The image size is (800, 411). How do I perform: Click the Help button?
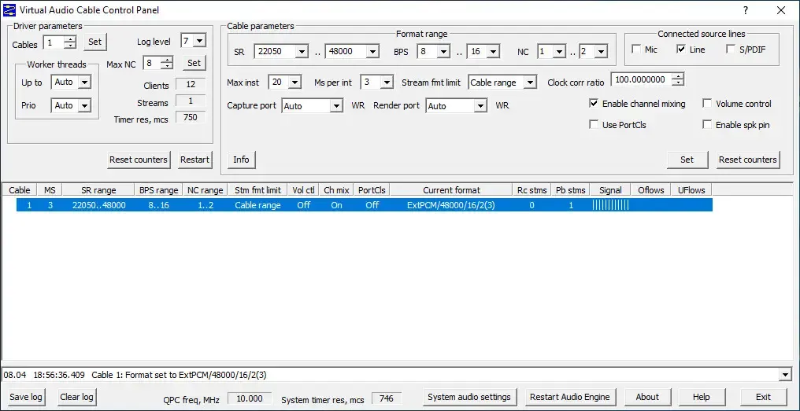click(x=702, y=397)
